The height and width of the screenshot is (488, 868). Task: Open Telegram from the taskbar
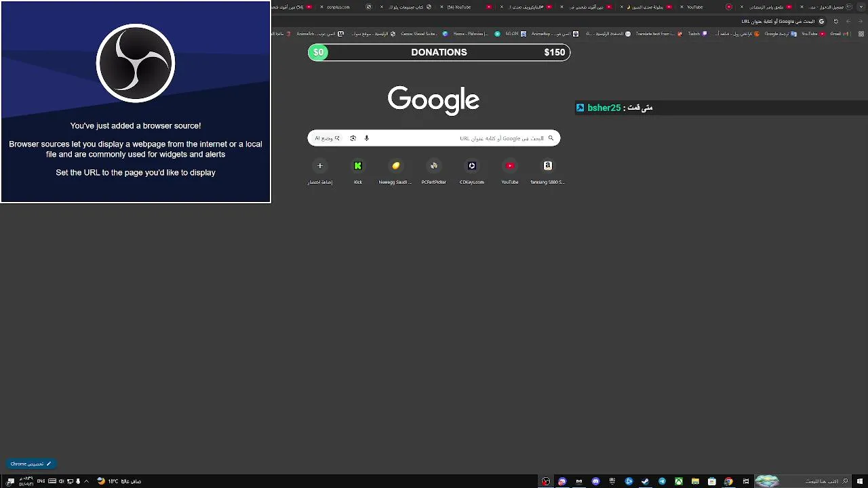coord(662,481)
